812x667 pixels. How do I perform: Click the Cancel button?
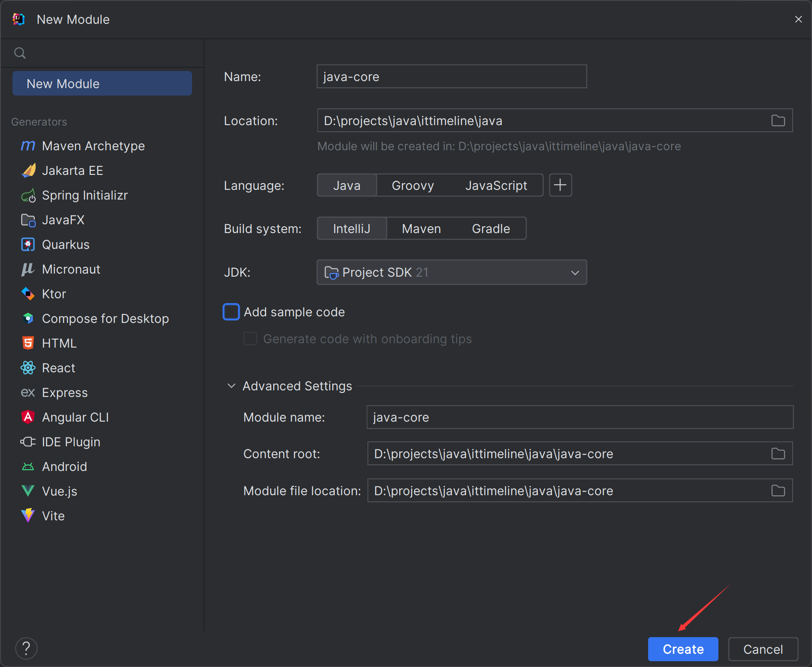(763, 649)
